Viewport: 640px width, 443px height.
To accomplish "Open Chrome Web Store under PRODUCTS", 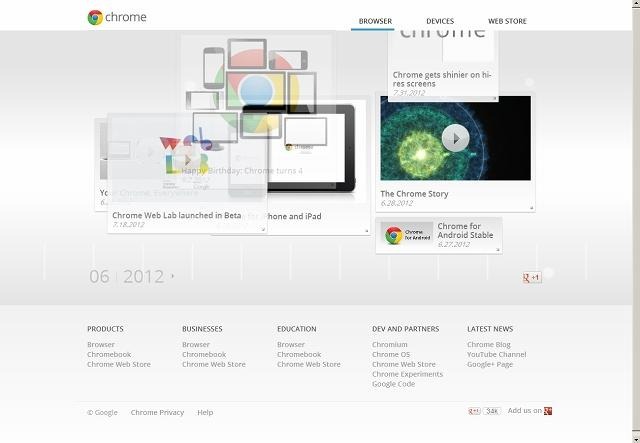I will click(119, 364).
